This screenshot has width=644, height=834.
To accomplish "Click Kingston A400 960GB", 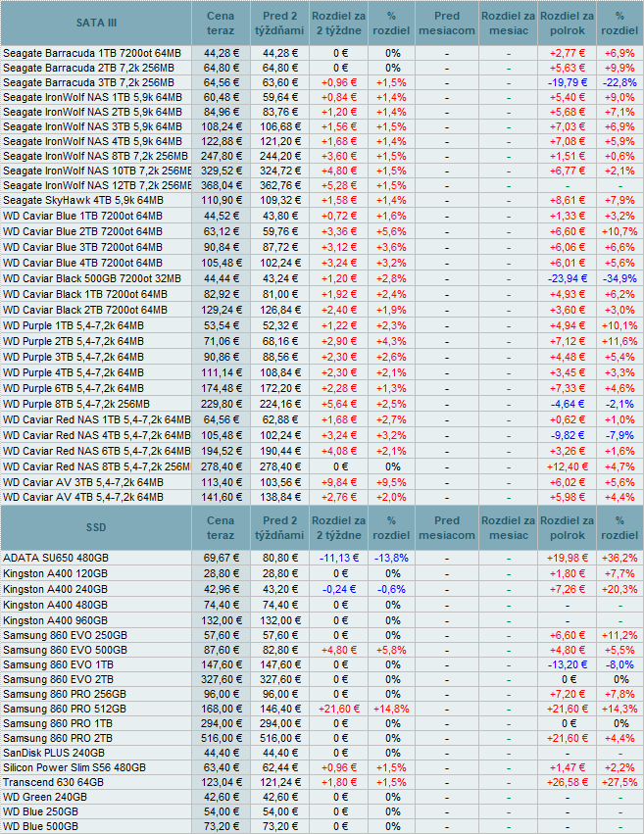I will point(55,620).
